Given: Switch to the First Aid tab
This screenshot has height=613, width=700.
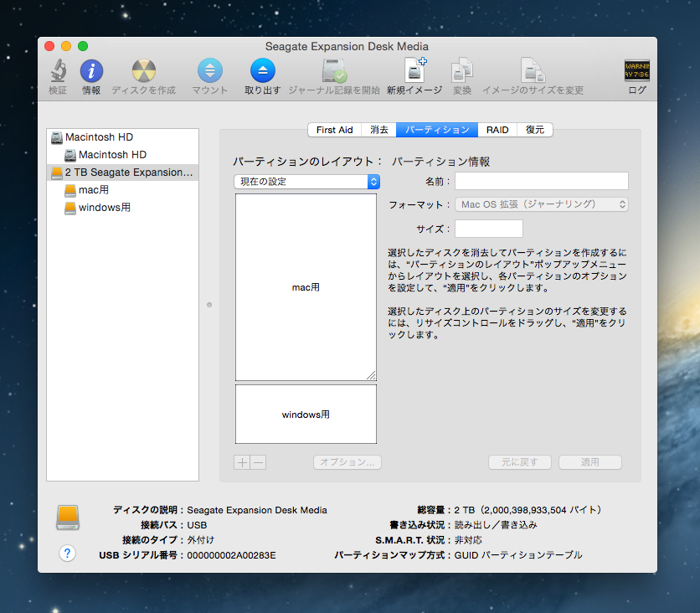Looking at the screenshot, I should pos(334,130).
